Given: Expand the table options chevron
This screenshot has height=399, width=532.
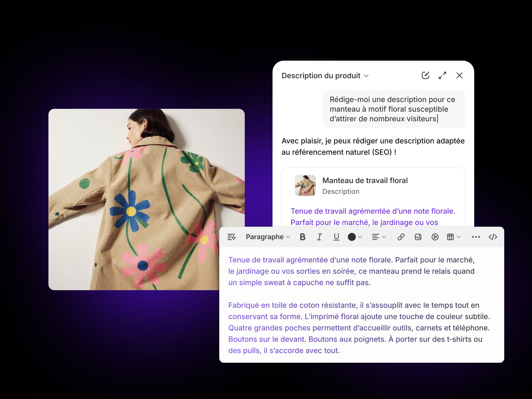Looking at the screenshot, I should coord(459,237).
